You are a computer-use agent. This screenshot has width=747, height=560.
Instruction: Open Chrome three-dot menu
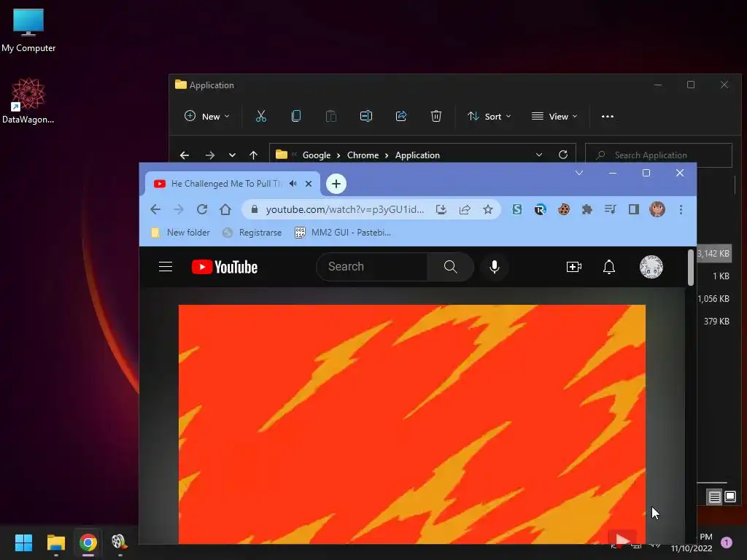coord(681,209)
